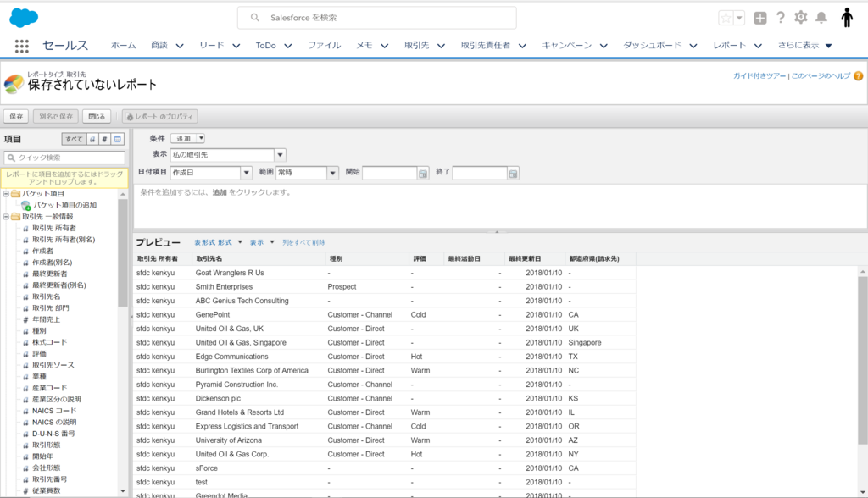
Task: Open the ToDo tab dropdown chevron
Action: click(x=288, y=46)
